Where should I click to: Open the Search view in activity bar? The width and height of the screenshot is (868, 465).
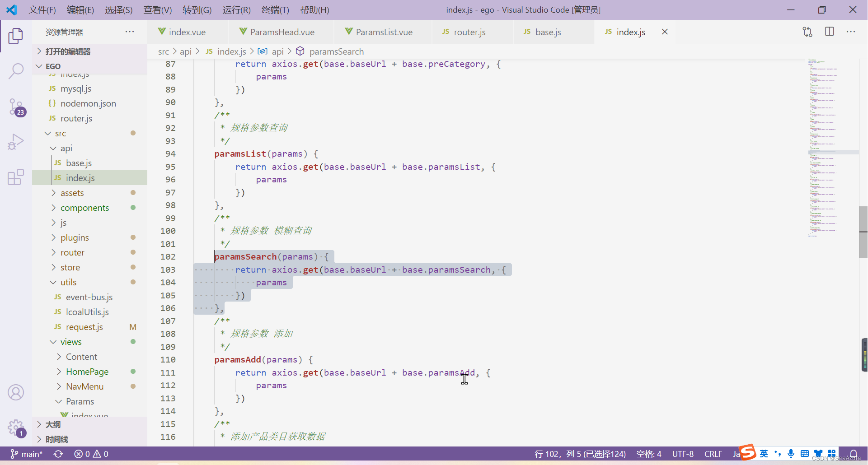[x=16, y=71]
